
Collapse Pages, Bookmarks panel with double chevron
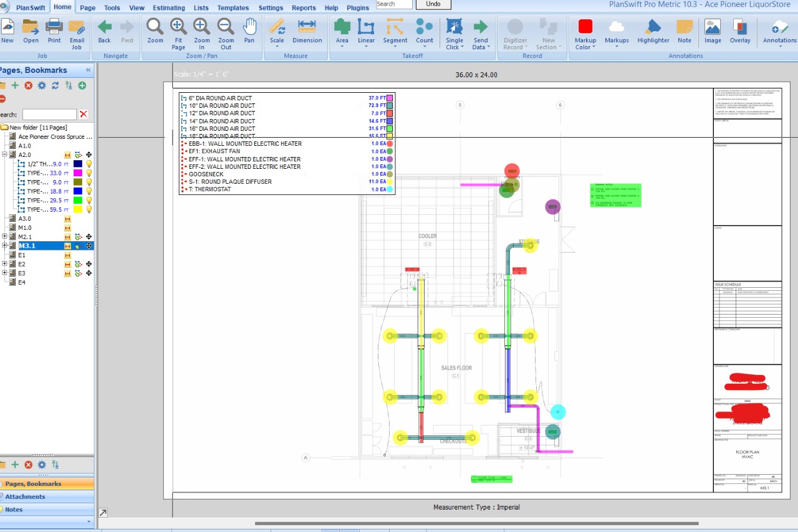click(88, 70)
